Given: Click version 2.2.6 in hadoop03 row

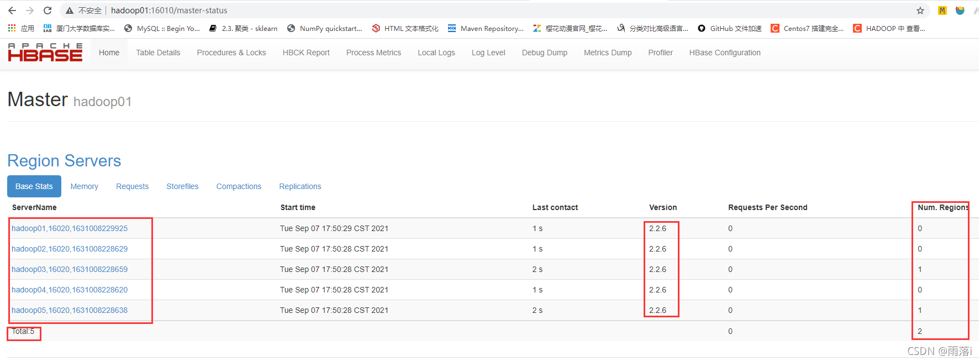Looking at the screenshot, I should pos(657,269).
